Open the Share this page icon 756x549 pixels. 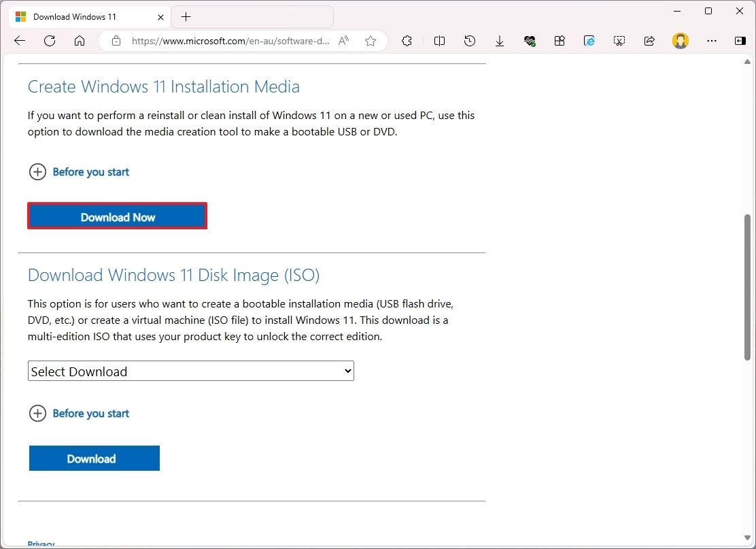click(649, 41)
